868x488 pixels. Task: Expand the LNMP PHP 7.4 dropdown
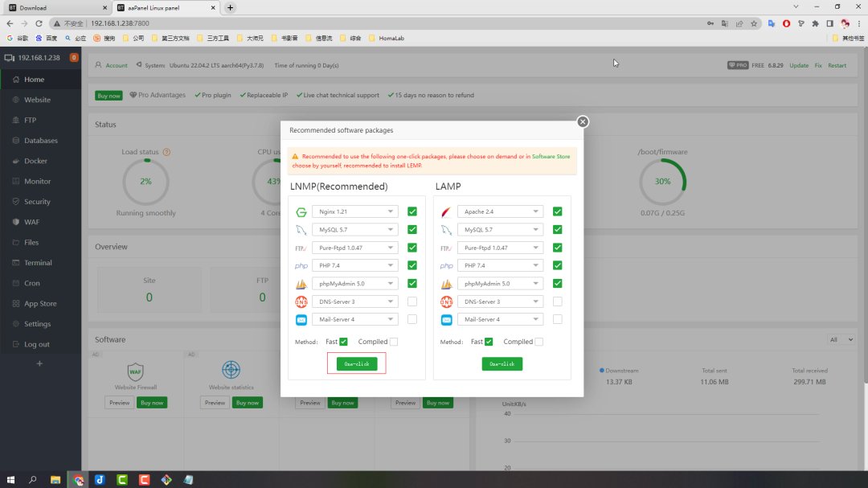[355, 265]
